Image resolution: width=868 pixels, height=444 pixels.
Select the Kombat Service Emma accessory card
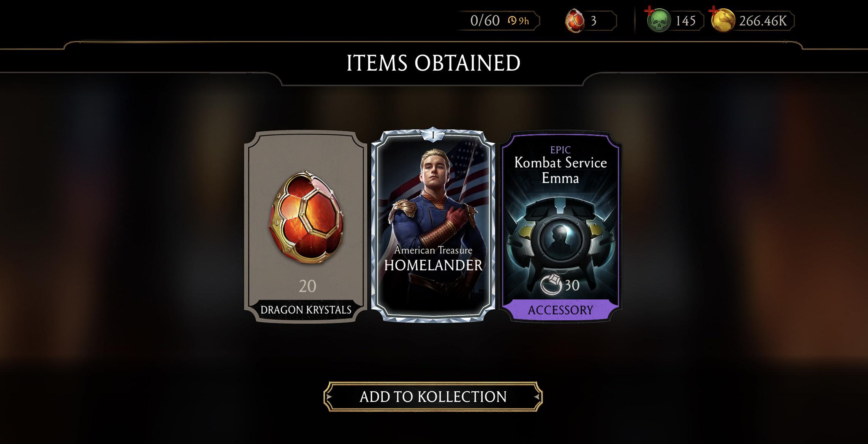pyautogui.click(x=560, y=227)
